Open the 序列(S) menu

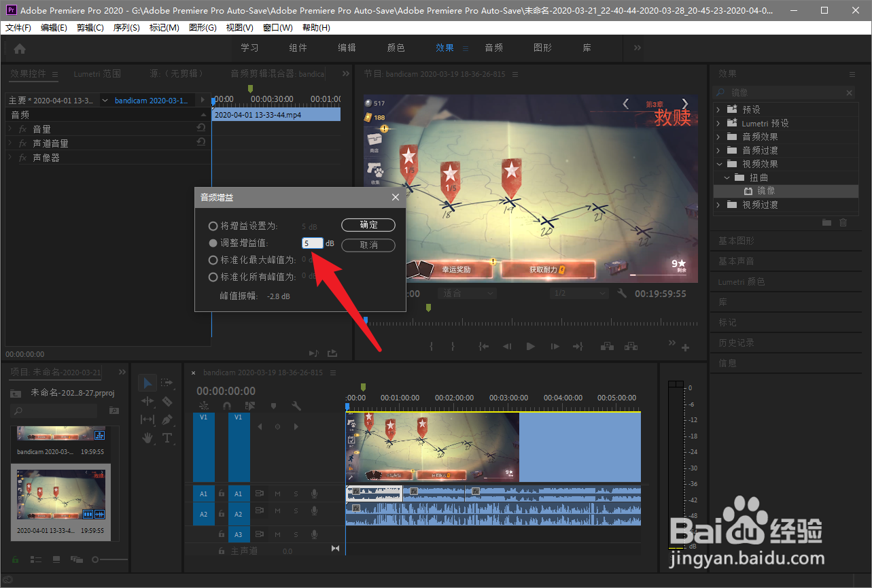[126, 28]
